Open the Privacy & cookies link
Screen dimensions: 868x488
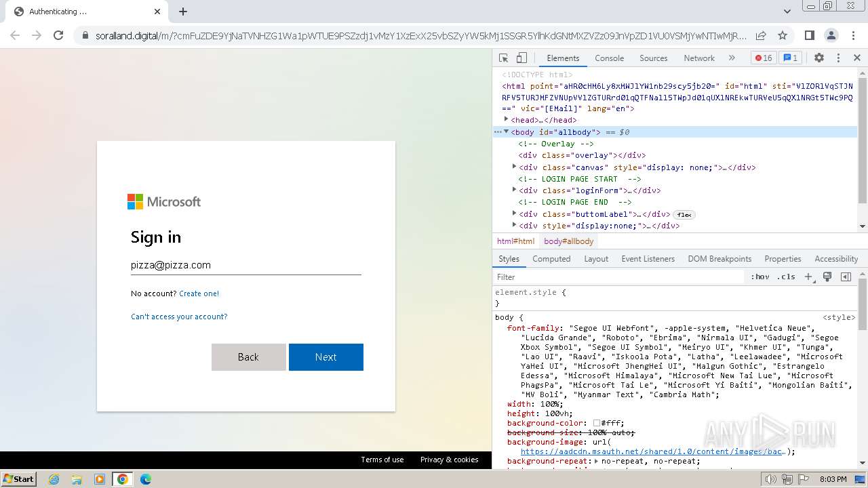click(450, 460)
